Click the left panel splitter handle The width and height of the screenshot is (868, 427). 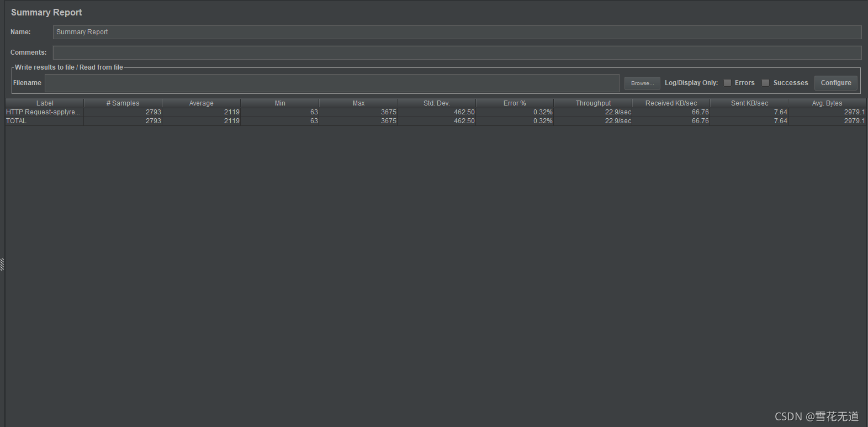point(2,265)
